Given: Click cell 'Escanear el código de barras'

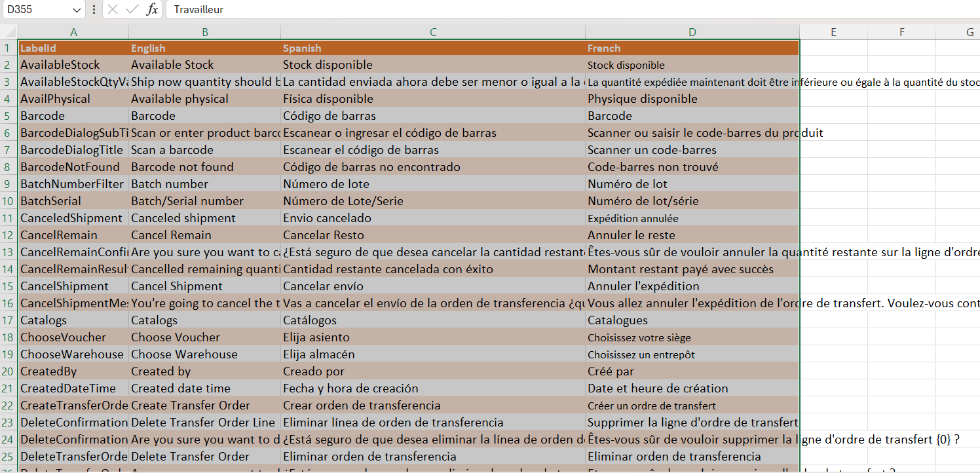Looking at the screenshot, I should click(x=433, y=150).
